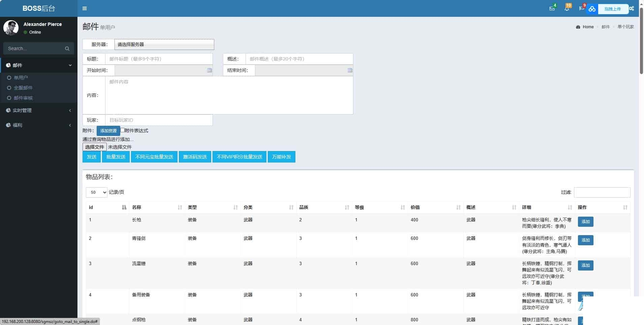Sort table by id column arrows

pos(124,207)
